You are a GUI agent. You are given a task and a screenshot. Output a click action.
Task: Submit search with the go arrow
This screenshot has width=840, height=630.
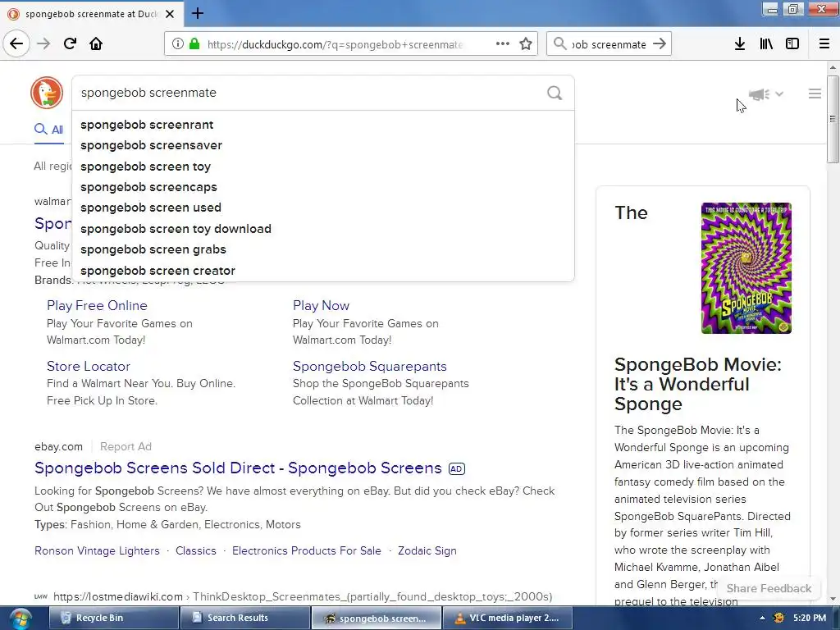(660, 44)
